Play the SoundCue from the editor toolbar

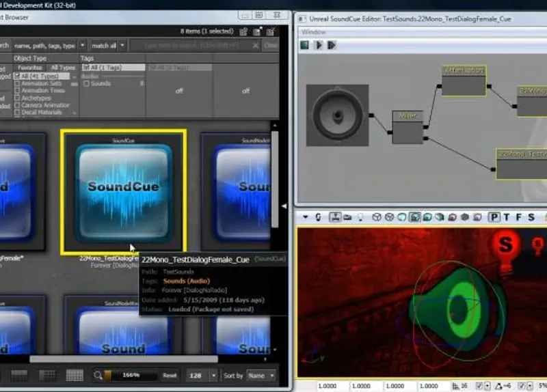click(x=318, y=45)
